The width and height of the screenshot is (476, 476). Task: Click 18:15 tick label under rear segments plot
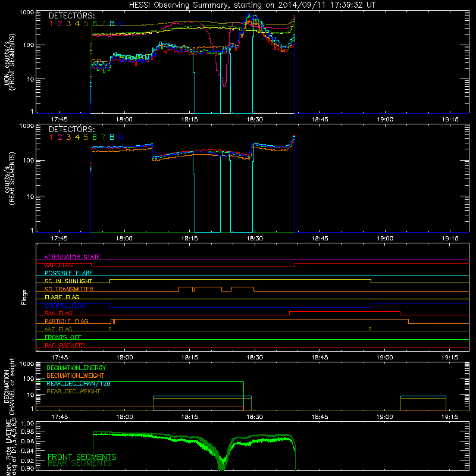pyautogui.click(x=189, y=239)
